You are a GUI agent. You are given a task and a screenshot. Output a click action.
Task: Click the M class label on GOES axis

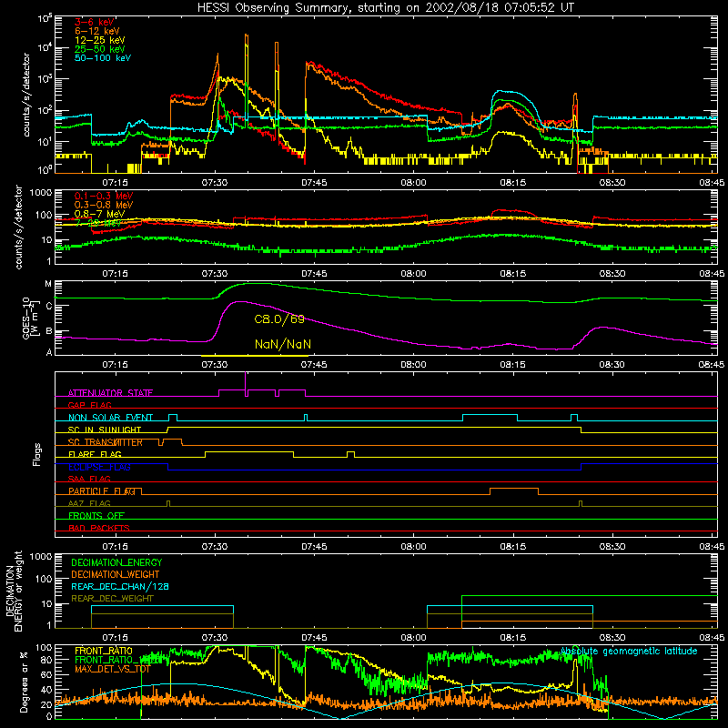tap(48, 284)
